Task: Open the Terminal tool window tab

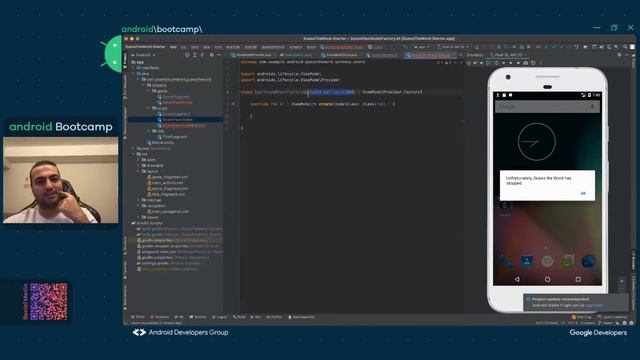Action: pyautogui.click(x=198, y=317)
